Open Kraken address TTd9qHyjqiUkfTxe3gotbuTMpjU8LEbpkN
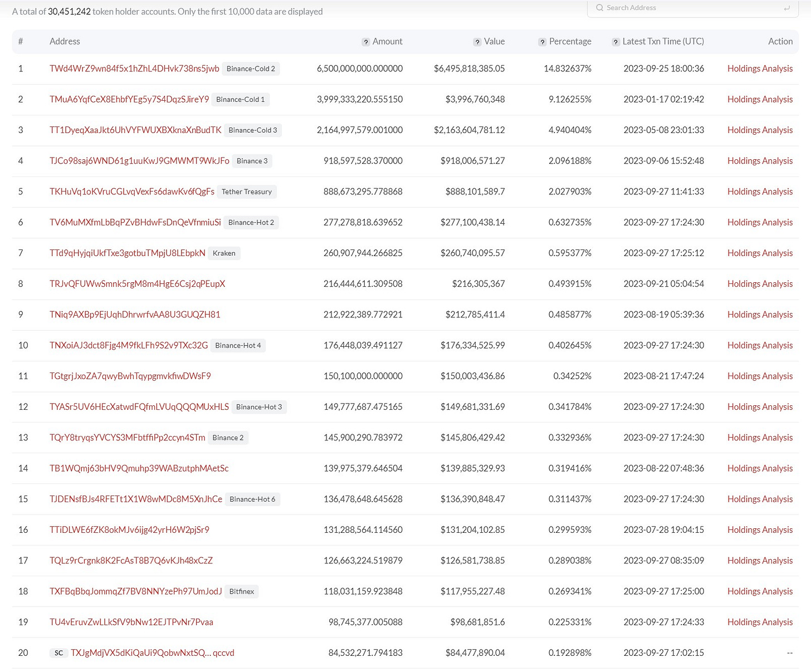Screen dimensions: 811x672 pyautogui.click(x=128, y=253)
